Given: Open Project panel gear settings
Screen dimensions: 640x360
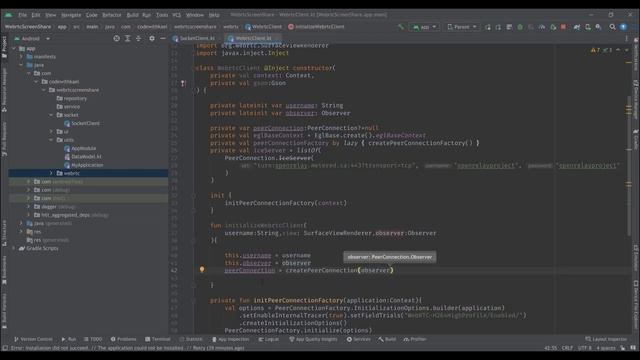Looking at the screenshot, I should 152,38.
